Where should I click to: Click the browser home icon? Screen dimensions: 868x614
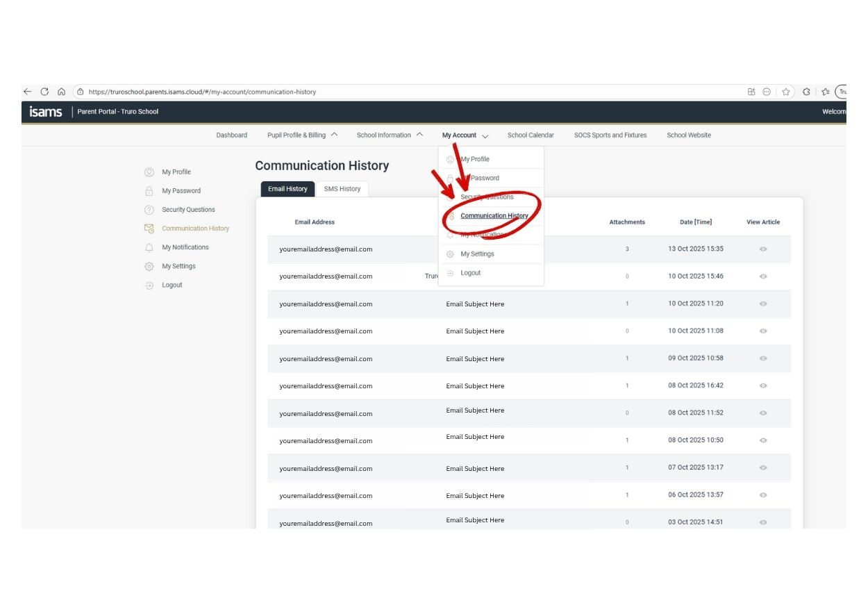pyautogui.click(x=61, y=92)
